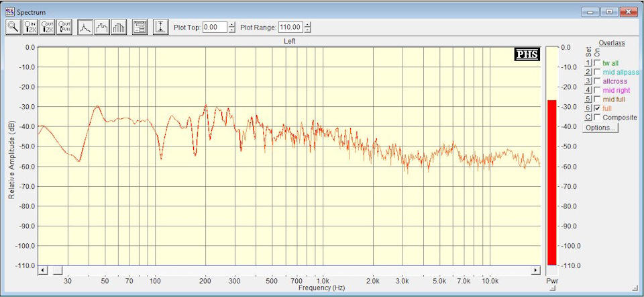Click the Pwr label under the meter
This screenshot has height=297, width=644.
pos(552,281)
